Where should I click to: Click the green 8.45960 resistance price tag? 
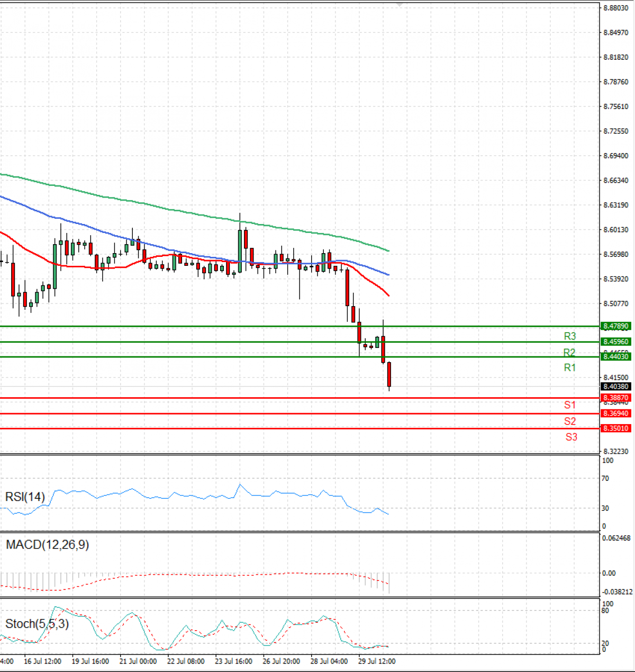pyautogui.click(x=616, y=342)
